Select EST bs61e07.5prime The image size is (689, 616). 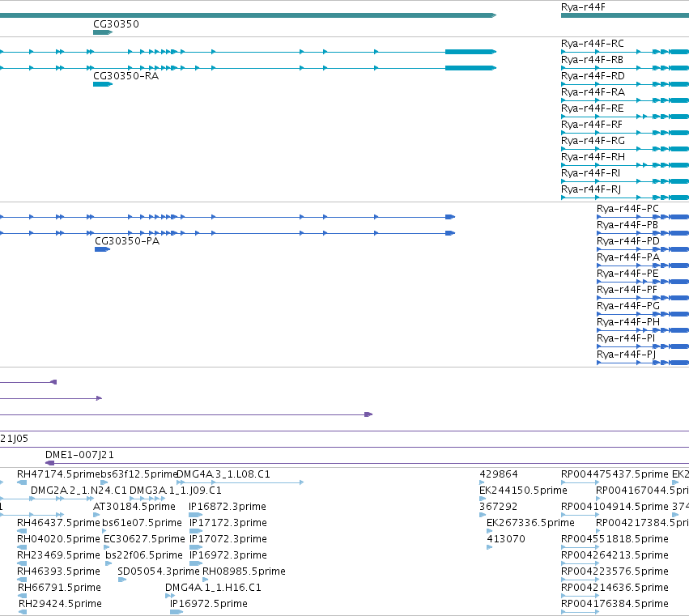(142, 523)
